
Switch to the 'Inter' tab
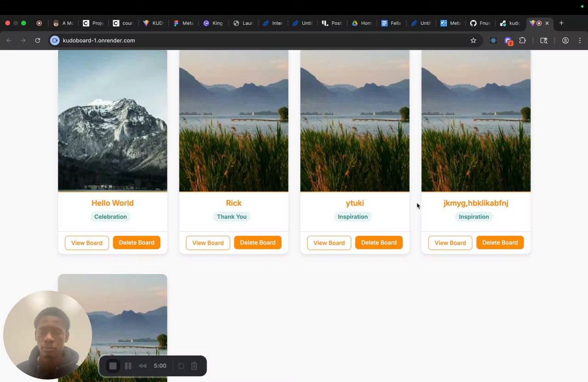pos(273,23)
